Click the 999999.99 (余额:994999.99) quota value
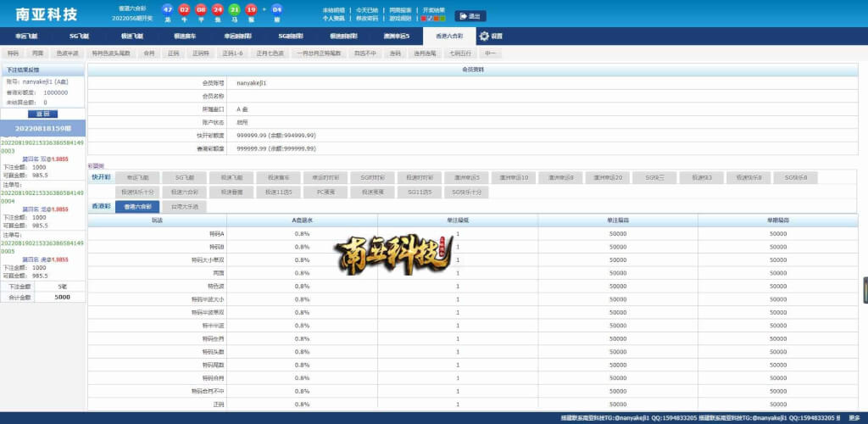Screen dimensions: 868x424 click(276, 136)
